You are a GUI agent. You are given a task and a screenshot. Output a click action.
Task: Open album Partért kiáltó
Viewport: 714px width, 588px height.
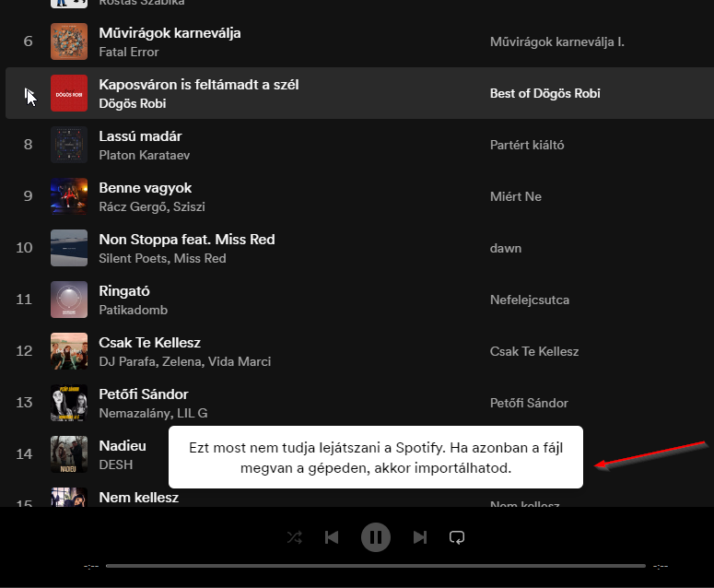(x=527, y=145)
